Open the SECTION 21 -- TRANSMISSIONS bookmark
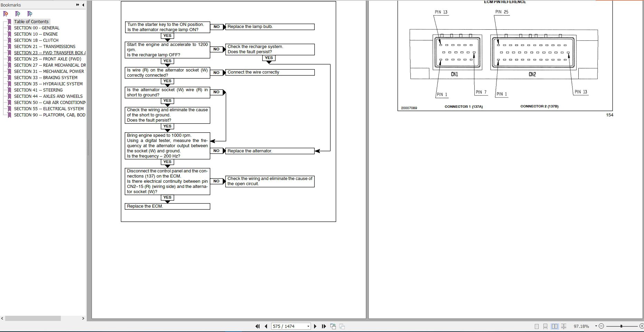The width and height of the screenshot is (644, 332). click(45, 46)
